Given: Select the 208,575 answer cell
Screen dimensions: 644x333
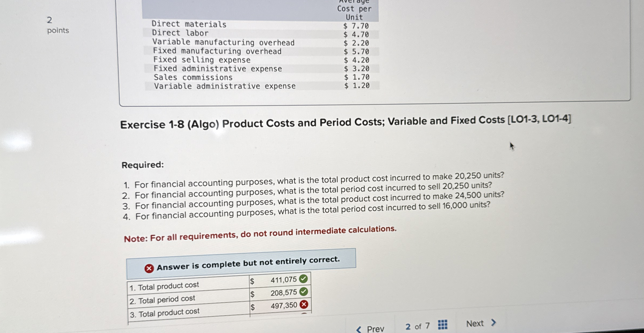Looking at the screenshot, I should (284, 292).
